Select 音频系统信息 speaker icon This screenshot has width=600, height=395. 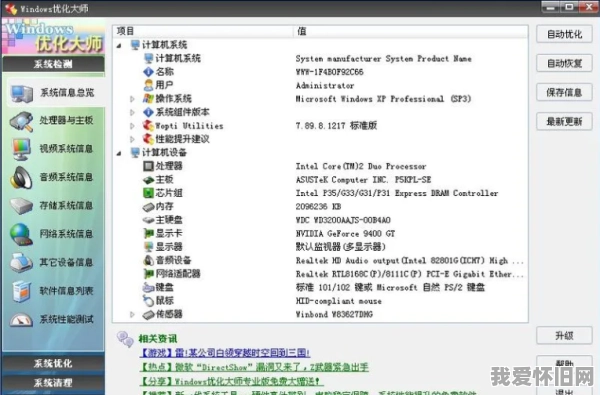tap(21, 178)
